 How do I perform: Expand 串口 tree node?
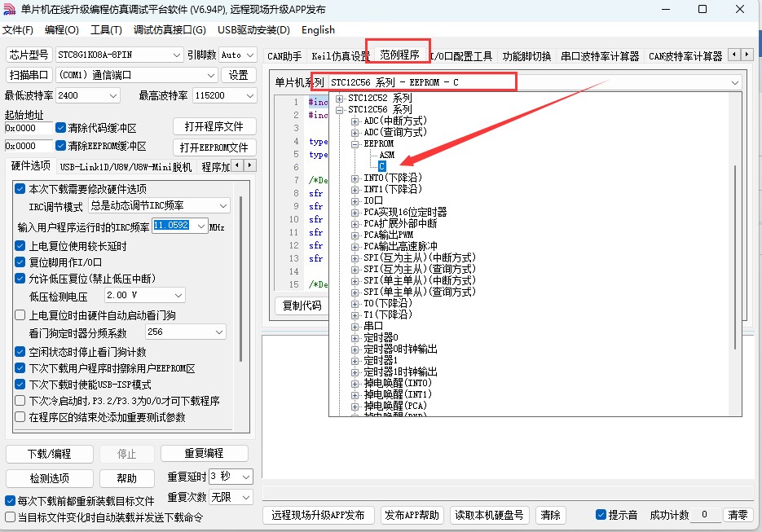pos(355,327)
